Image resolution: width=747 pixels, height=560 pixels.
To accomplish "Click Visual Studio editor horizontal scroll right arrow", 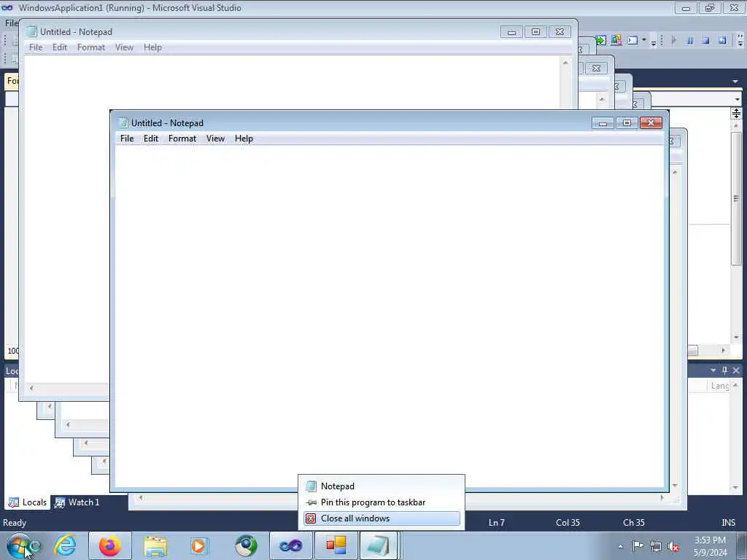I will [x=723, y=351].
